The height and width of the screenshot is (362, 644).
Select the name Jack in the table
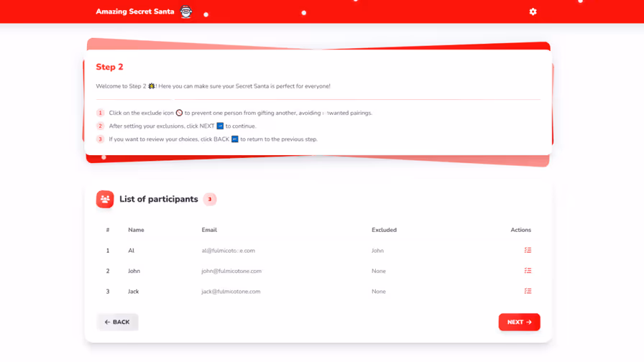[x=133, y=292]
